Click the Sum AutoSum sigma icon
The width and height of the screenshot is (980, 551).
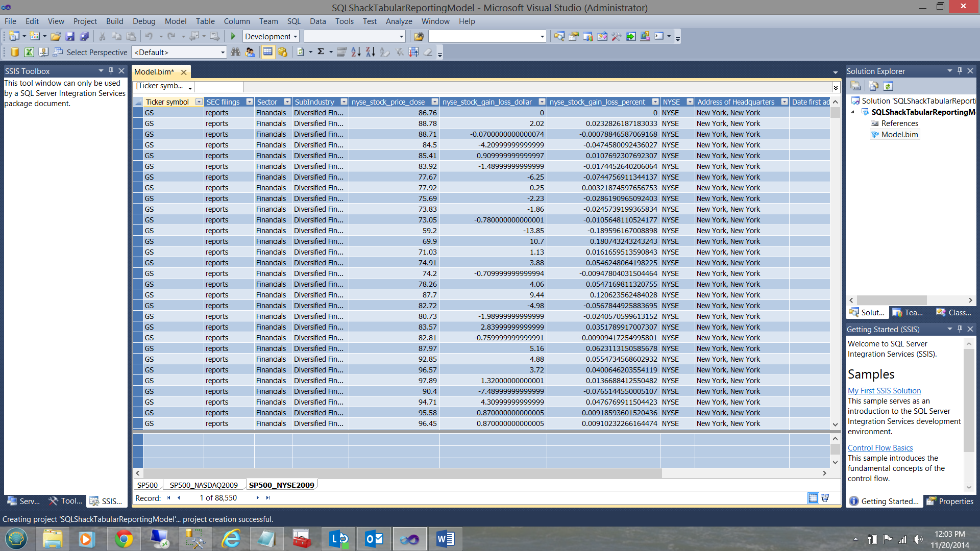[321, 52]
